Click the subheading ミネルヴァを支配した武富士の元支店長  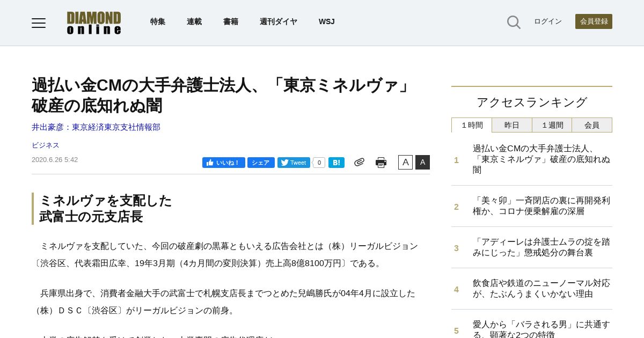pos(105,209)
